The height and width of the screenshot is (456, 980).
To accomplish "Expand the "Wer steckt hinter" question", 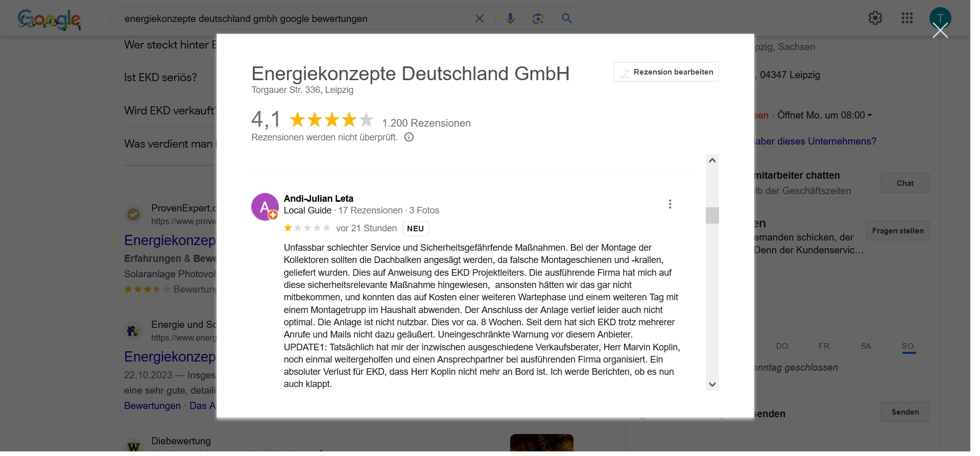I will [x=170, y=45].
